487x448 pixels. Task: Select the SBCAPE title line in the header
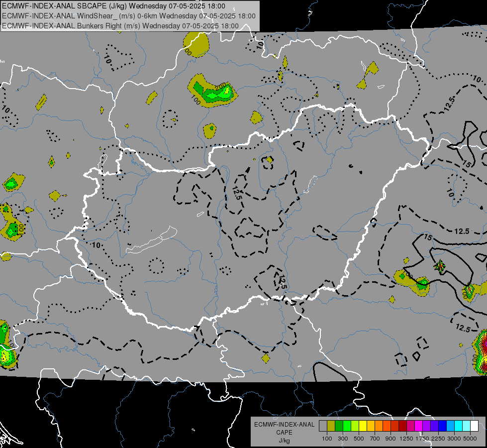(114, 6)
